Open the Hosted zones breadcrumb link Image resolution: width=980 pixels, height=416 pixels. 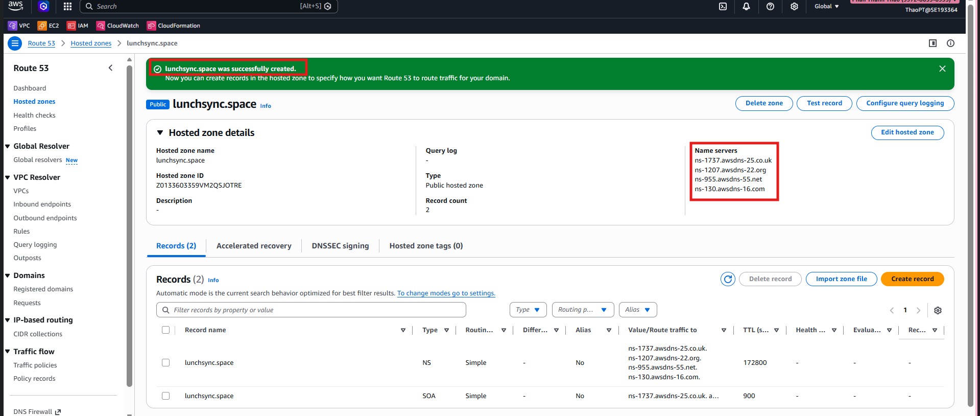(91, 43)
